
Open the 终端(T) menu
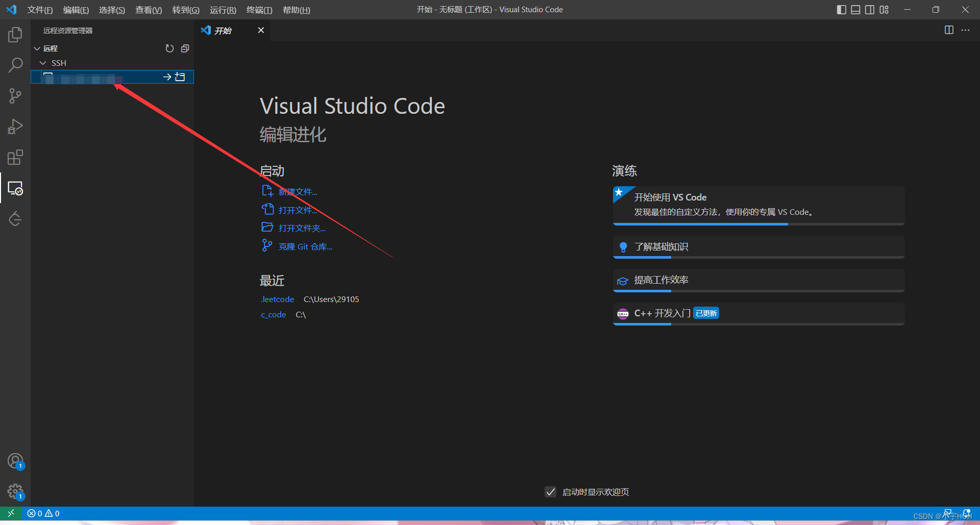[x=259, y=10]
